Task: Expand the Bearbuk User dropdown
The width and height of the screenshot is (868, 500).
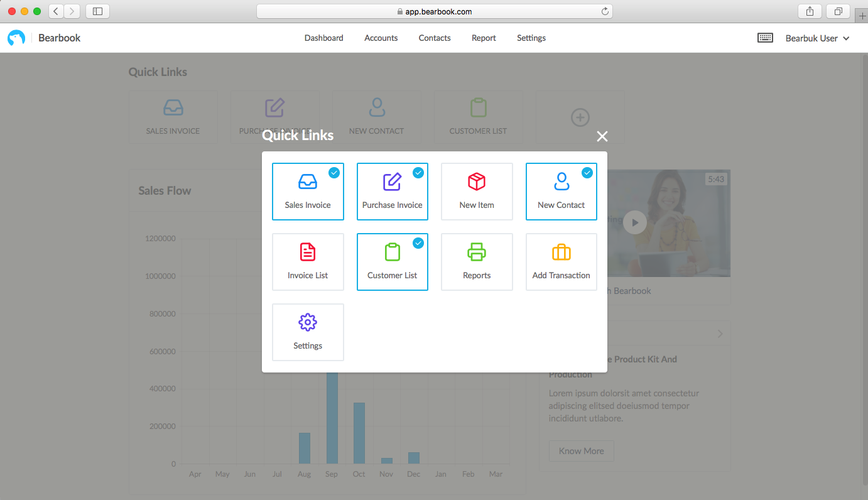Action: tap(818, 38)
